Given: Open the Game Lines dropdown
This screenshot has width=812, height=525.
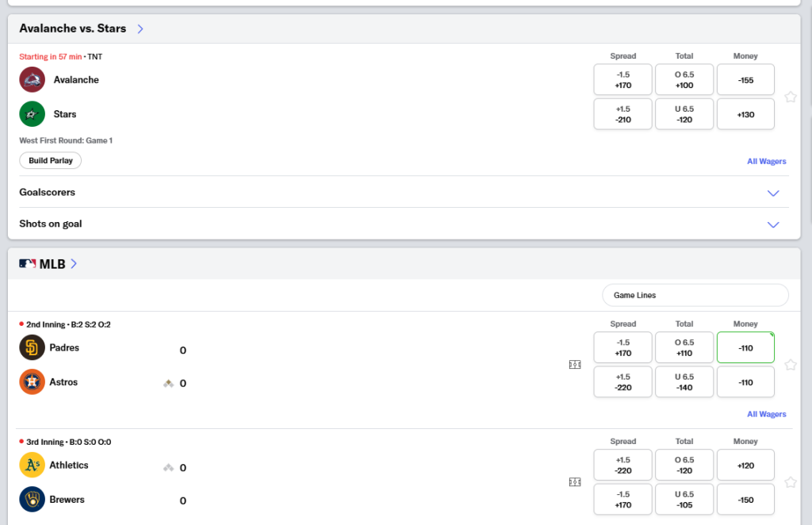Looking at the screenshot, I should (x=695, y=295).
